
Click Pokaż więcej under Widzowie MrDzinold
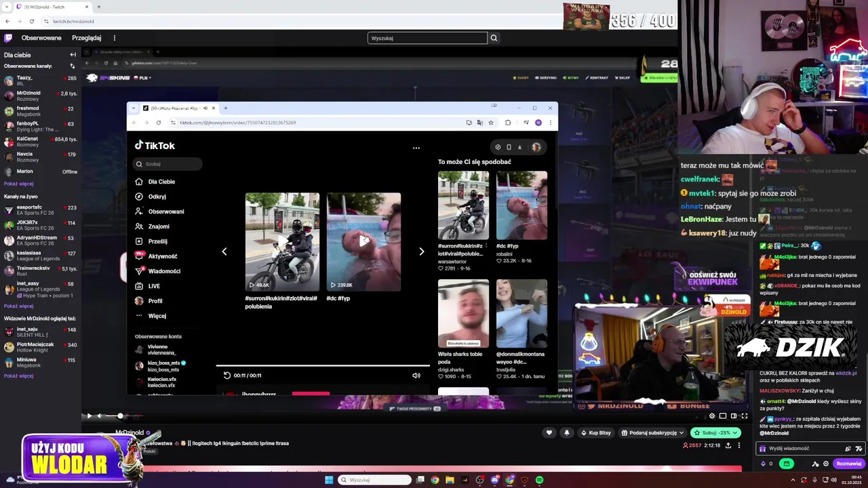(x=18, y=376)
